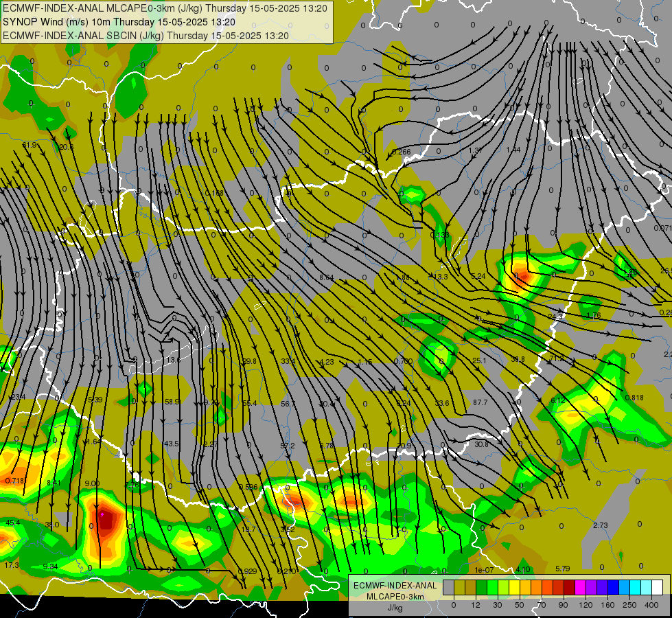Select the bright cyan legend swatch
The width and height of the screenshot is (672, 618).
coord(635,587)
